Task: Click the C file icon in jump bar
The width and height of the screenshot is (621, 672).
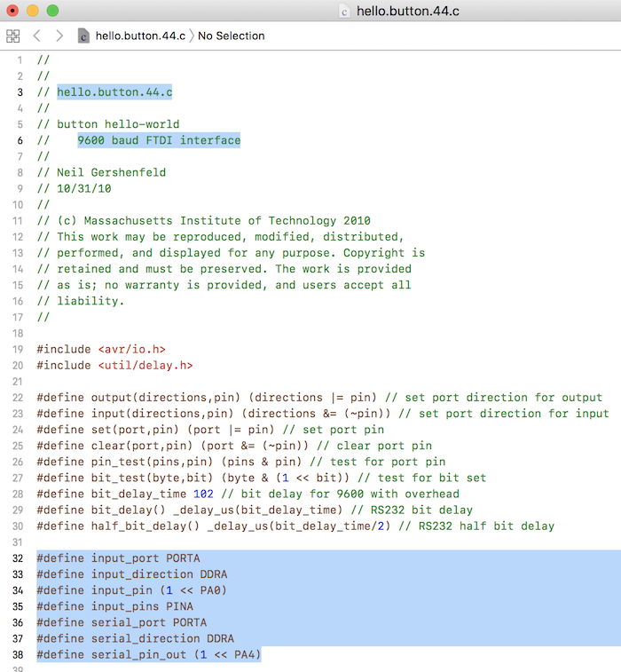Action: pos(83,36)
